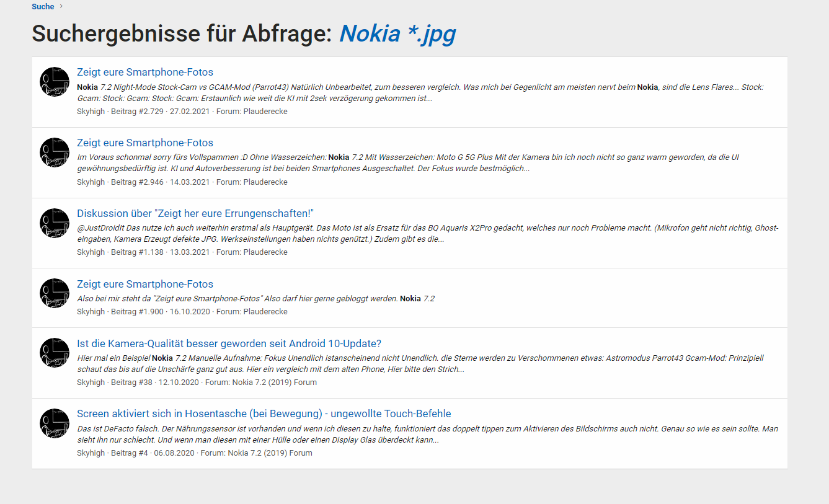The image size is (829, 504).
Task: Click the date 13.03.2021
Action: [190, 252]
